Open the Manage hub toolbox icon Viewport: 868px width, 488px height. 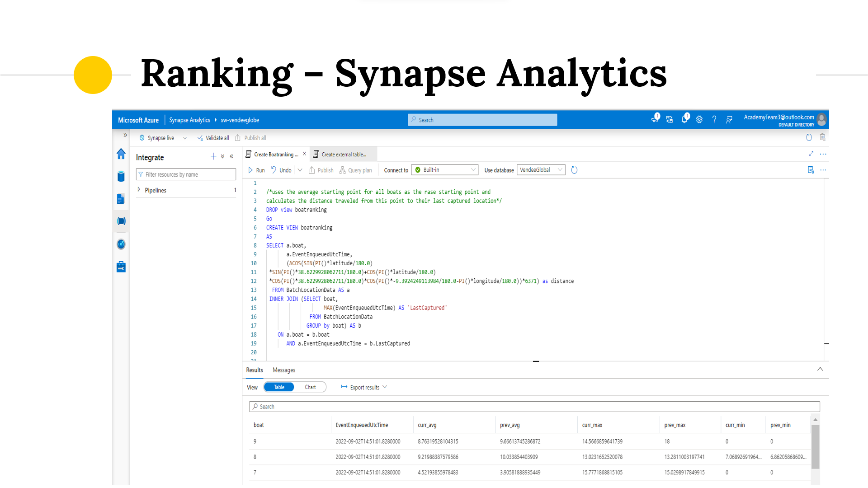[121, 267]
